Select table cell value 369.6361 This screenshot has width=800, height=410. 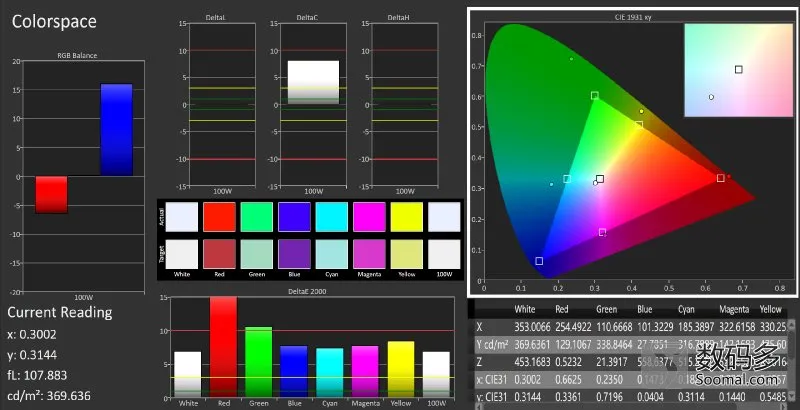[532, 345]
